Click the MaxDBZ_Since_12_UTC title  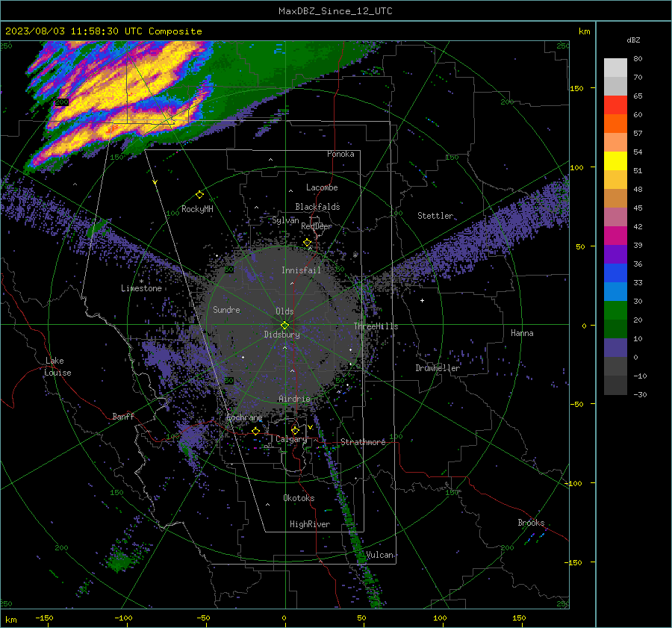tap(335, 11)
